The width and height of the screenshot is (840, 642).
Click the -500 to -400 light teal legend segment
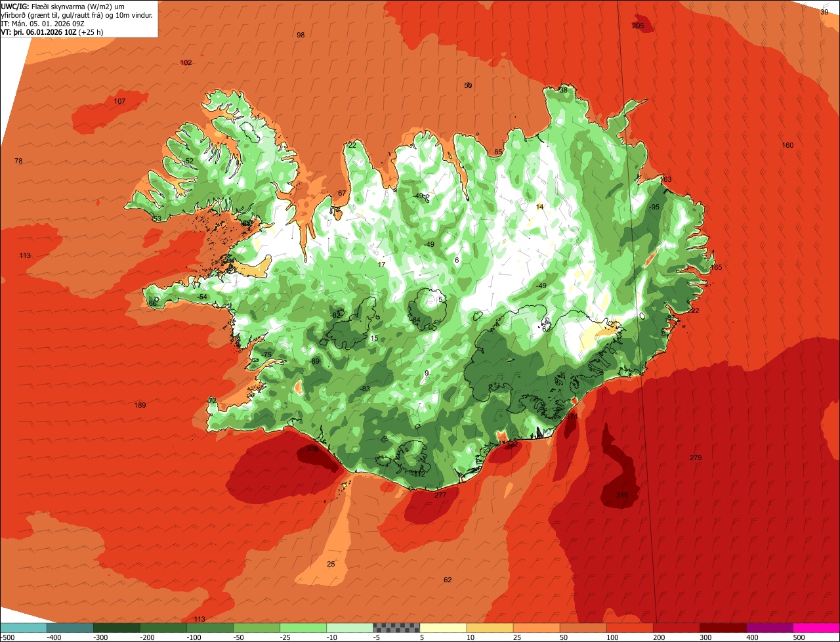(x=23, y=627)
